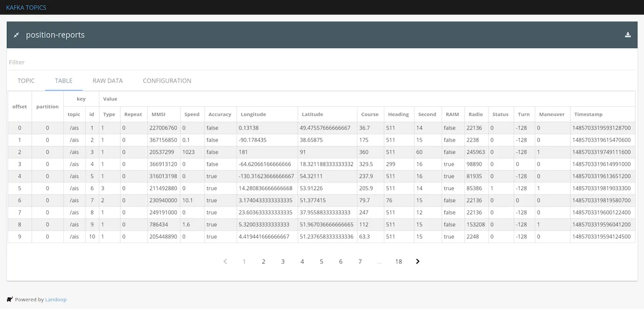The height and width of the screenshot is (309, 644).
Task: Click the Repeat column header
Action: (133, 114)
